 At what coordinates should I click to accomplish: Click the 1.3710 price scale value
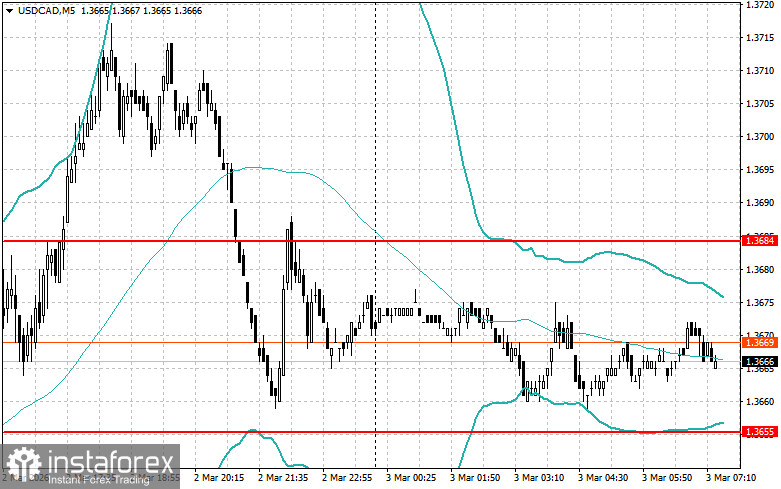click(760, 71)
